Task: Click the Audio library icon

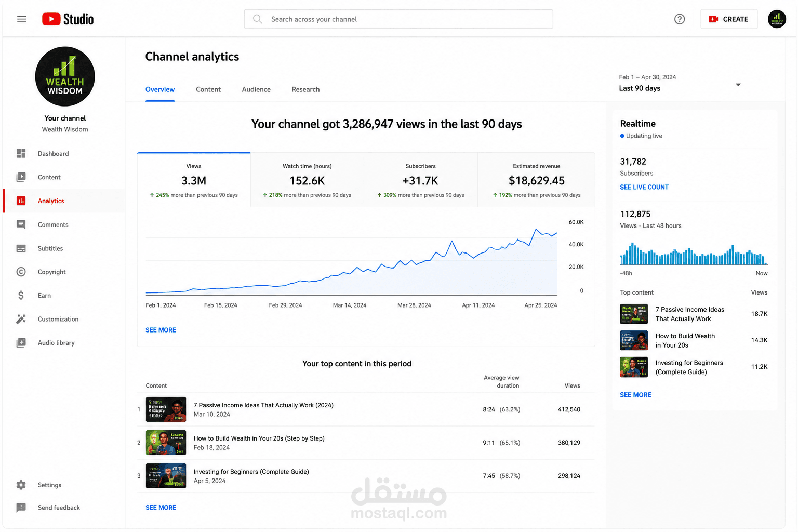Action: [x=21, y=343]
